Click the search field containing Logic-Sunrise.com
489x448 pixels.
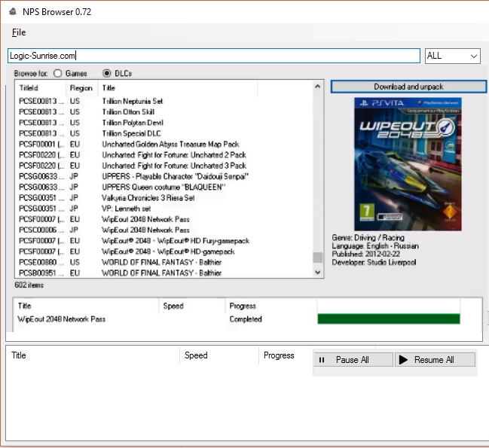pos(214,56)
